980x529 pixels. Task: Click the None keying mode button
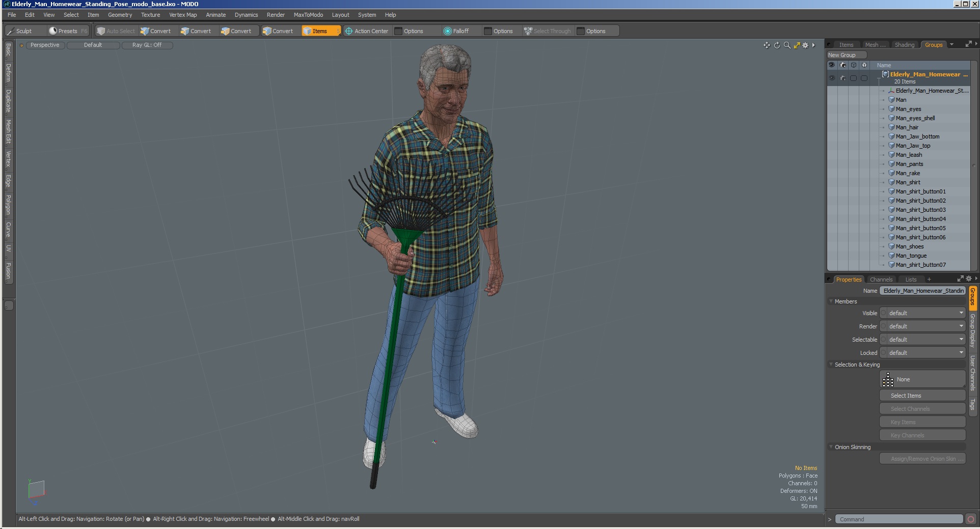point(922,379)
